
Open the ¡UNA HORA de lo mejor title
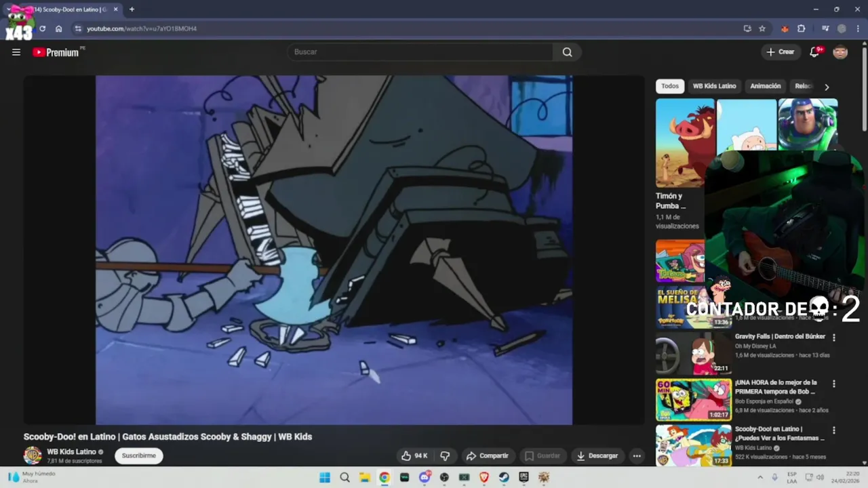776,387
